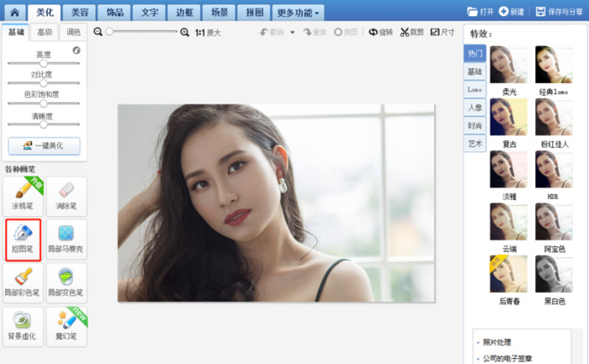This screenshot has width=589, height=364.
Task: Select the 魔幻笔 magic pen tool
Action: click(66, 326)
